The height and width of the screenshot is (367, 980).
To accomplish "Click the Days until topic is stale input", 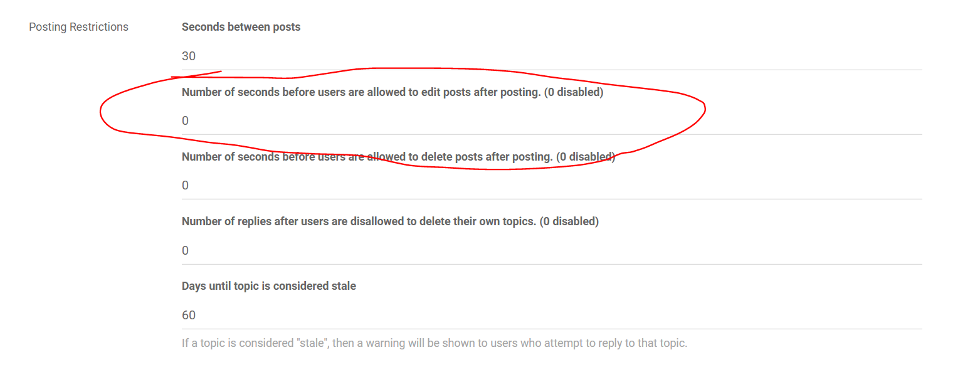I will 439,314.
